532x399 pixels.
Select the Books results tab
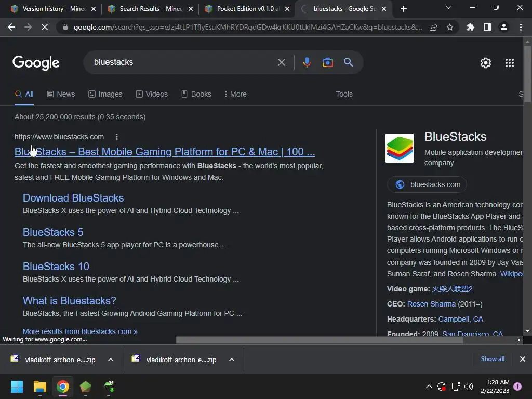point(196,94)
